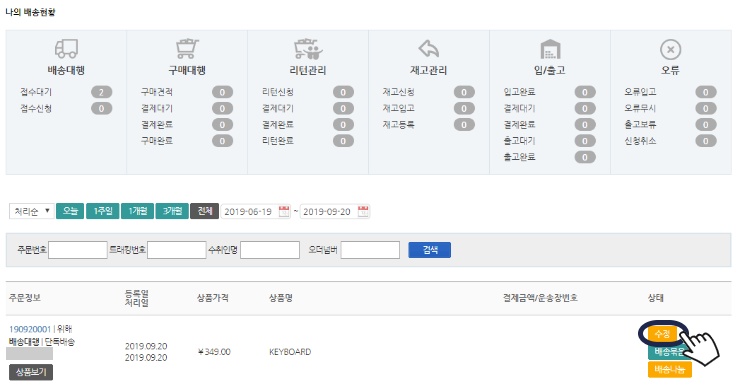Click the 재고신청 count badge
The width and height of the screenshot is (740, 388).
pos(464,92)
